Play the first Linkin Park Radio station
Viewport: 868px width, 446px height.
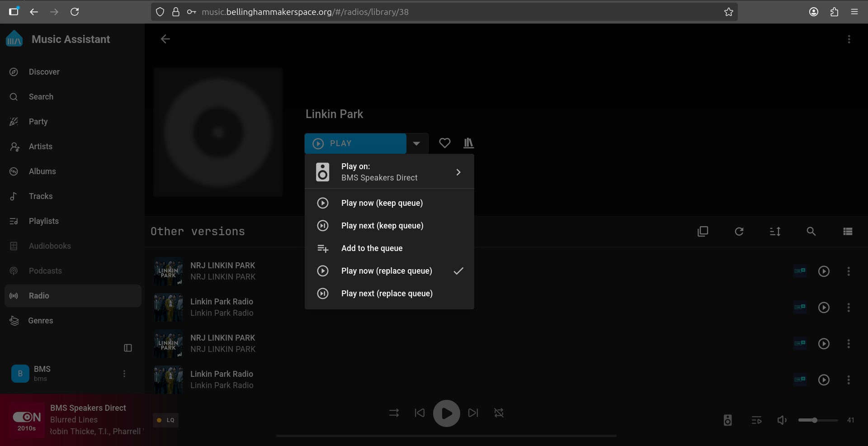pyautogui.click(x=824, y=307)
